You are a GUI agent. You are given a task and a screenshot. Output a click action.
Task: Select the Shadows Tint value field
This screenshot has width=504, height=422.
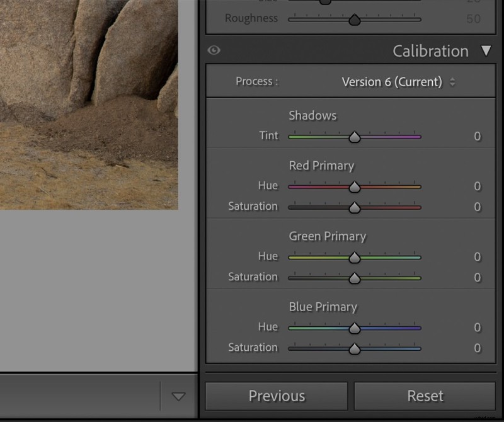[477, 137]
